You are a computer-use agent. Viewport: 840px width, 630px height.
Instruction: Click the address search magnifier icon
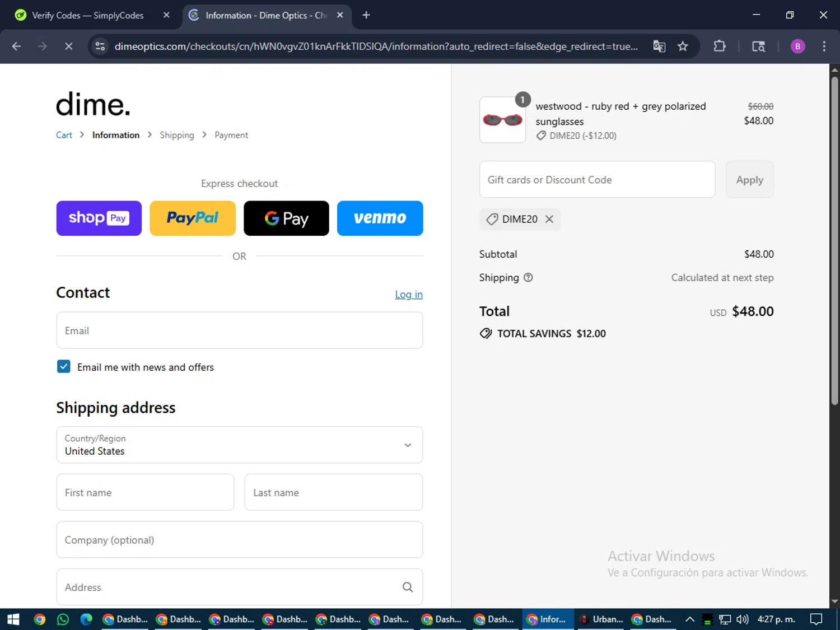coord(408,587)
